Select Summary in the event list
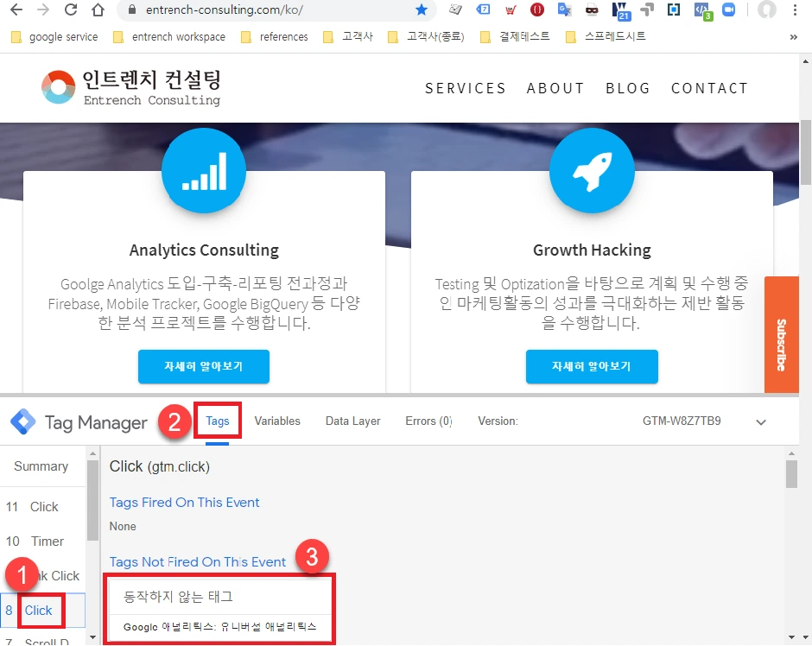The height and width of the screenshot is (646, 812). pyautogui.click(x=41, y=466)
